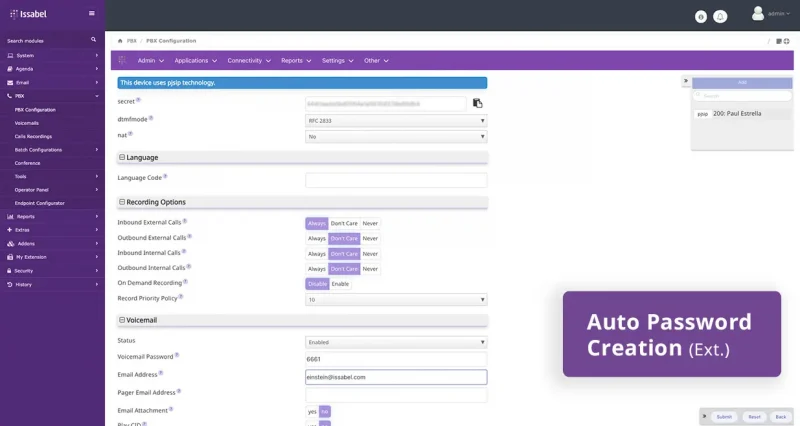Set Inbound External Calls to Never
800x426 pixels.
point(370,223)
